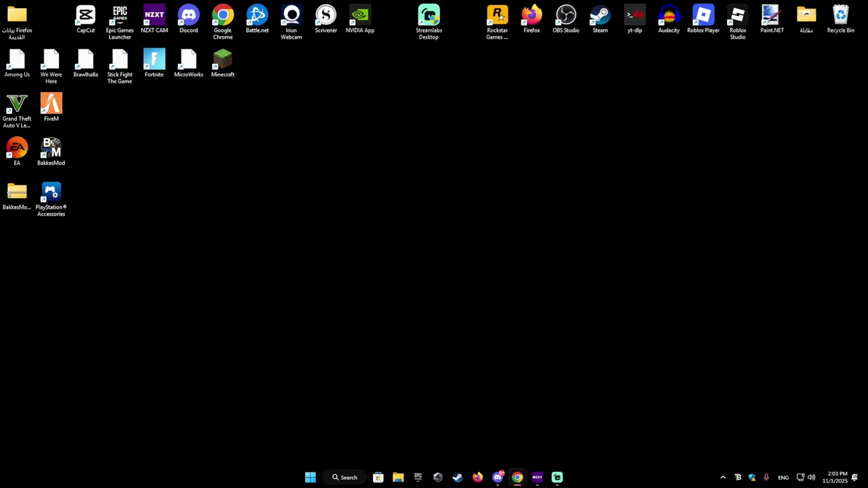Select Streamlabs Desktop shortcut on desktop
Viewport: 868px width, 488px height.
point(429,22)
